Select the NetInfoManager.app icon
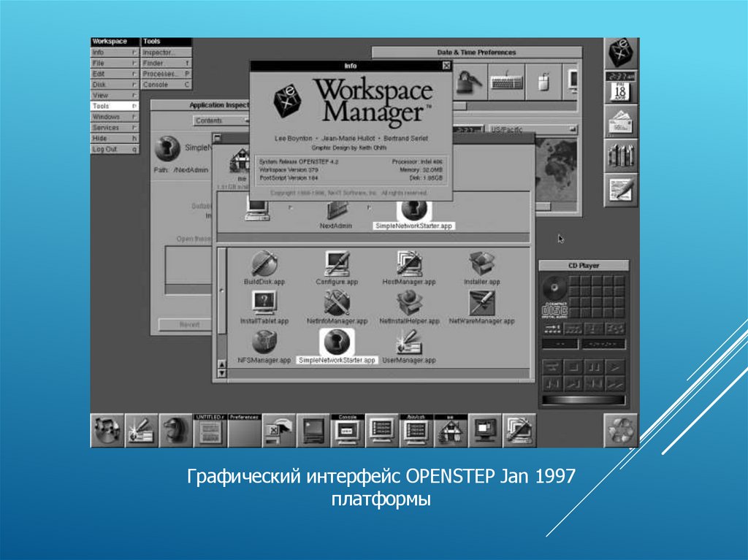The image size is (748, 560). point(337,302)
